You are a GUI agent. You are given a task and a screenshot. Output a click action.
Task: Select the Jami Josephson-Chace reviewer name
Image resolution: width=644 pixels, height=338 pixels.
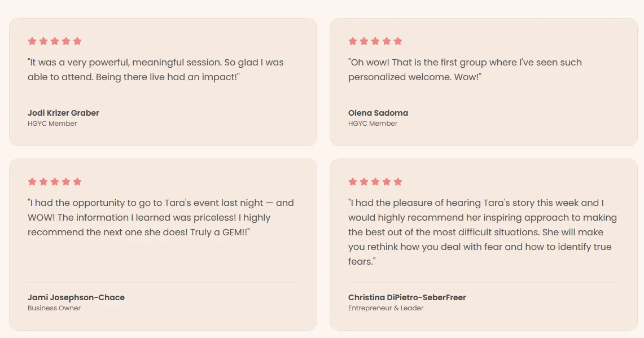(76, 297)
